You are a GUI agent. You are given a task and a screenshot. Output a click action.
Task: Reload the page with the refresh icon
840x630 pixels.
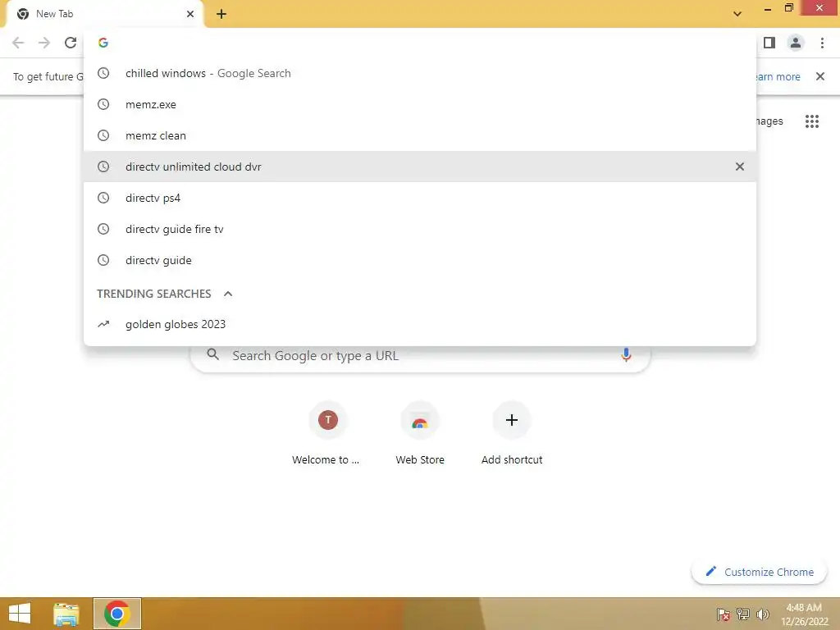[x=71, y=43]
